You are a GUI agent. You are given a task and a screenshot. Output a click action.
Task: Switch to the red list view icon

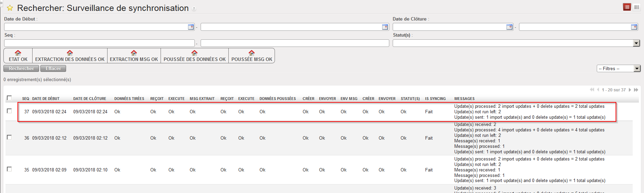point(627,7)
